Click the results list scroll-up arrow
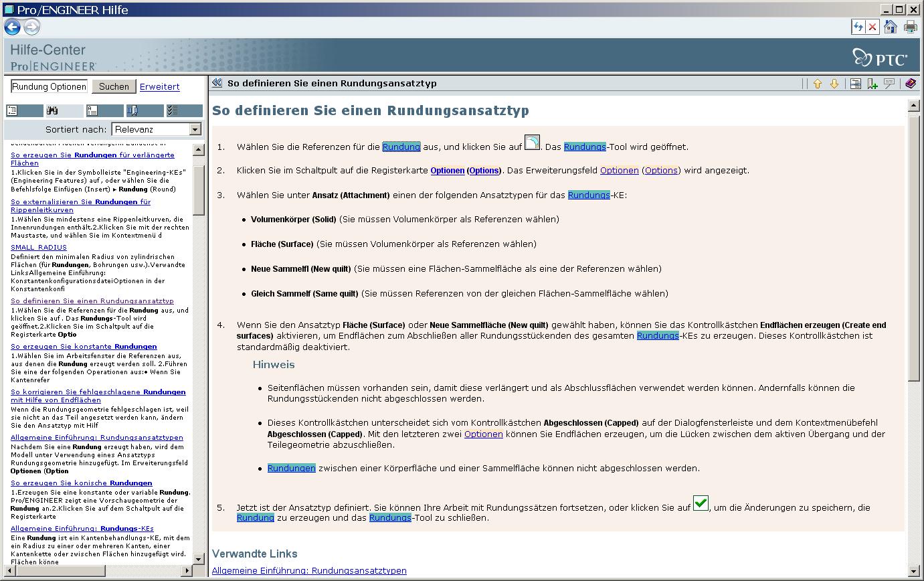Viewport: 924px width, 581px height. point(198,150)
